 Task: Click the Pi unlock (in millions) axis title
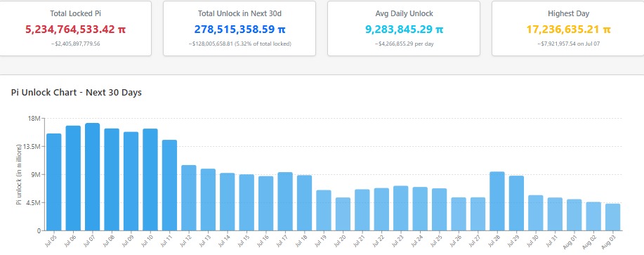point(18,174)
